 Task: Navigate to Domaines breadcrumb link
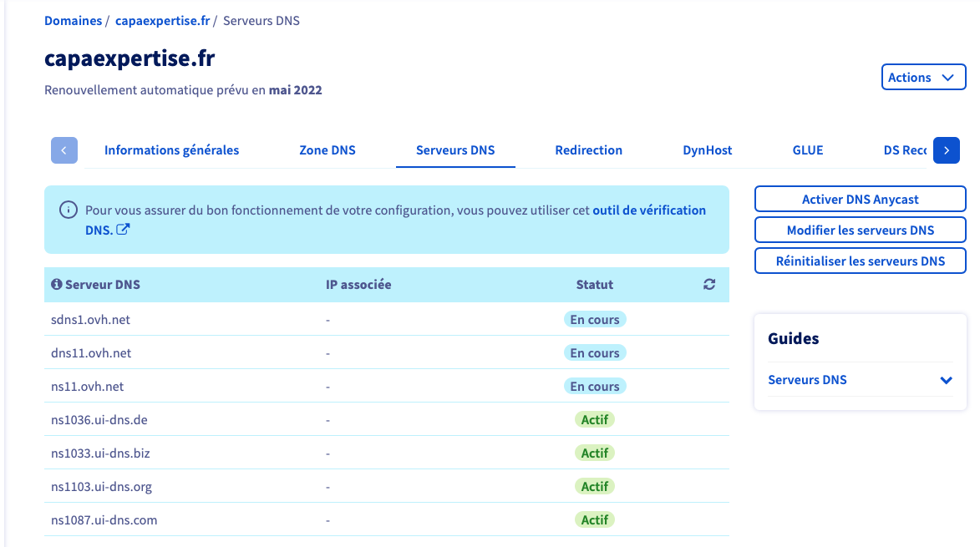[x=73, y=21]
